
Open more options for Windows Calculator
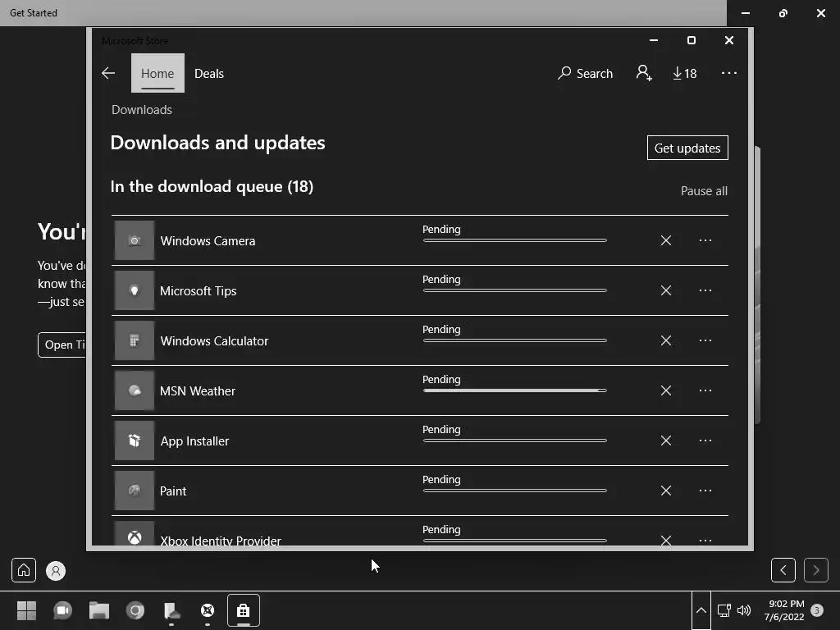click(x=705, y=340)
